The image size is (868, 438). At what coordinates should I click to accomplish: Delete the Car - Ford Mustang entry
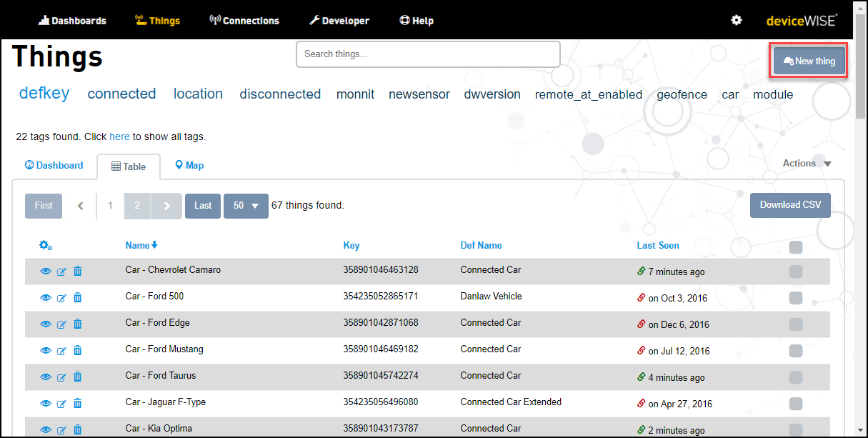pos(78,350)
